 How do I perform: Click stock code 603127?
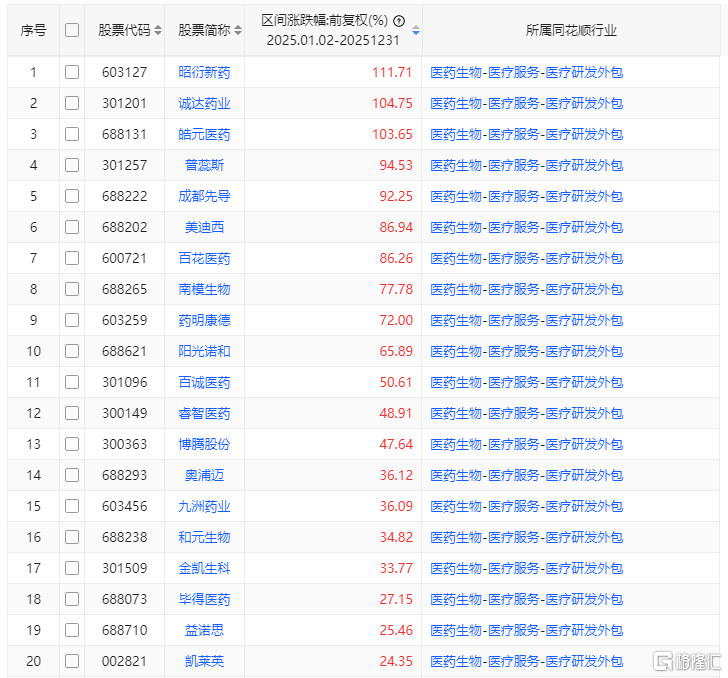(124, 72)
